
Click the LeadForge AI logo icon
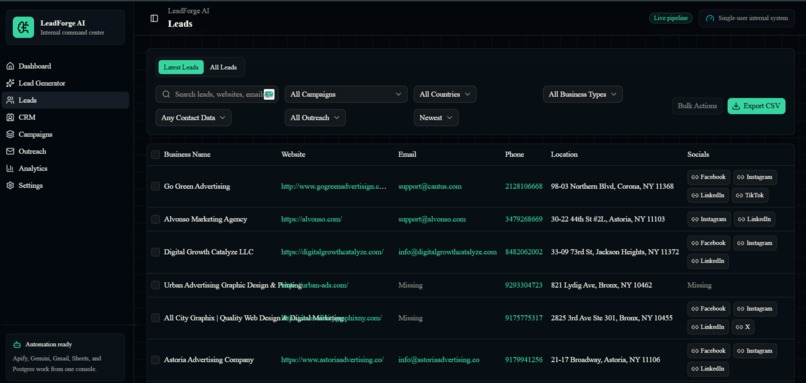tap(23, 27)
